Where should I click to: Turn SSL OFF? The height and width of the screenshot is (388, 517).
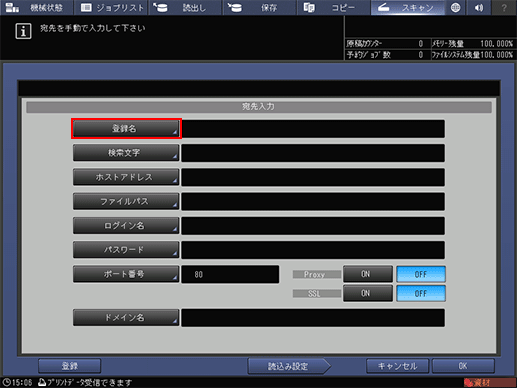pos(421,293)
